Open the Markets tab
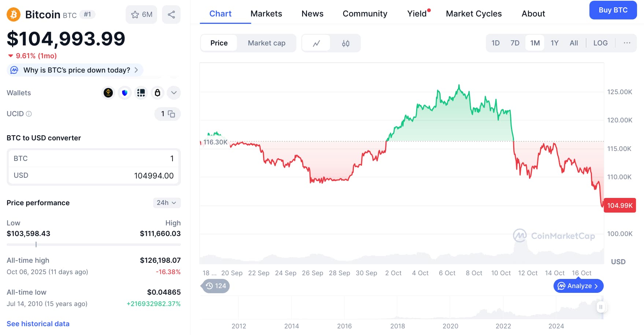Image resolution: width=644 pixels, height=335 pixels. 266,14
